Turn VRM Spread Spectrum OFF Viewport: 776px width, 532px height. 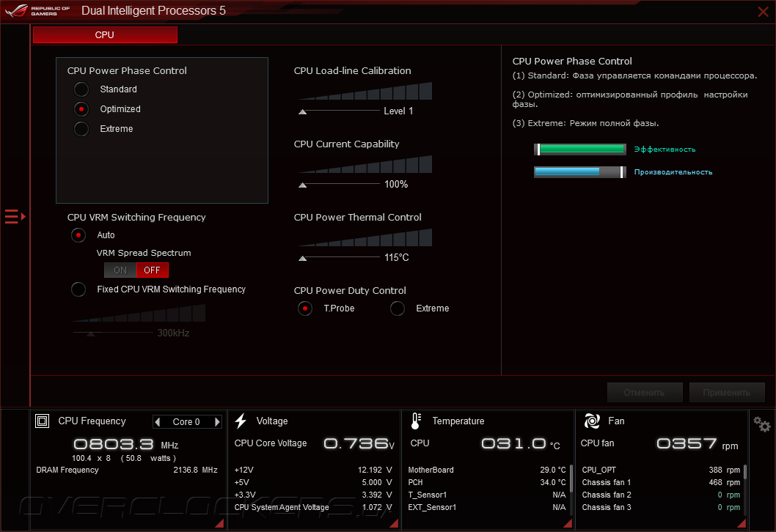click(x=153, y=270)
